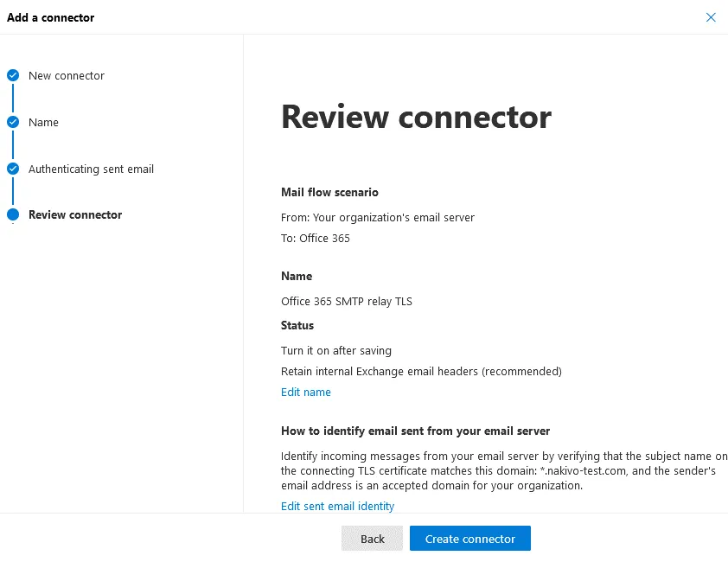
Task: Click the Turn it on after saving text
Action: point(336,351)
